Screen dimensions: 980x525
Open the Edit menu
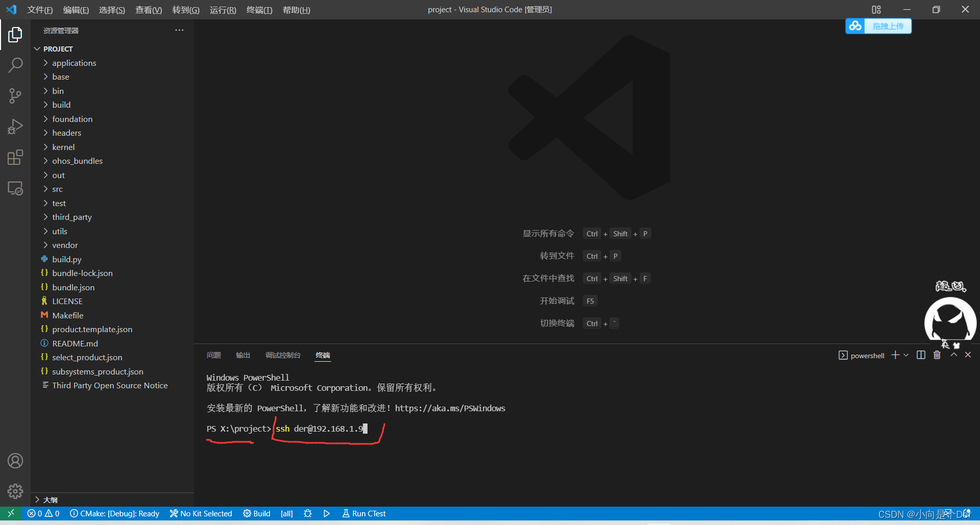pyautogui.click(x=76, y=10)
